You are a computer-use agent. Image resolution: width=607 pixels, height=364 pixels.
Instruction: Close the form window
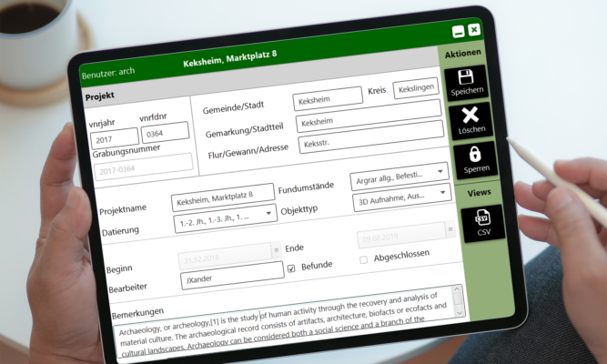[474, 30]
